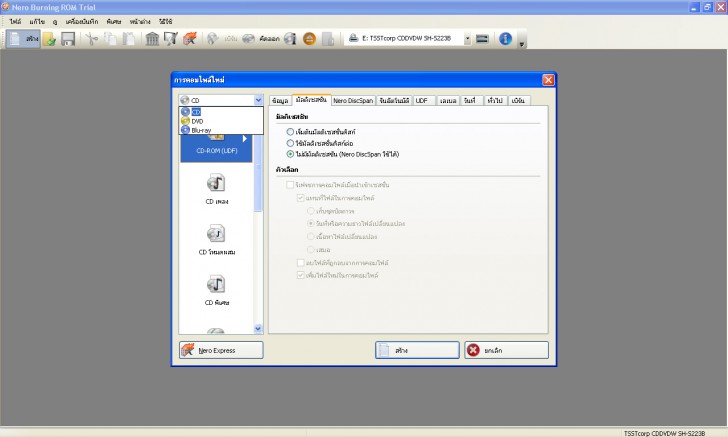Switch to the Dates (วันที่) tab

pos(471,100)
